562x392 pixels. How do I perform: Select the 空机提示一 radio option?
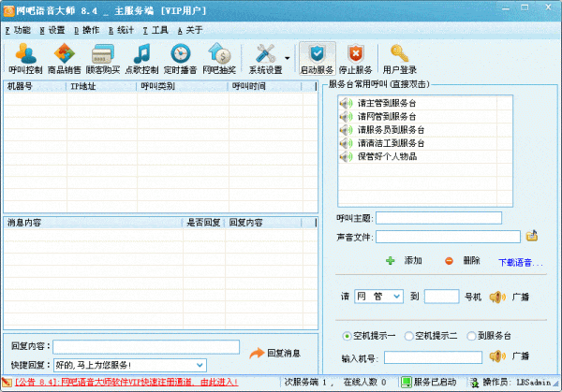(x=347, y=336)
